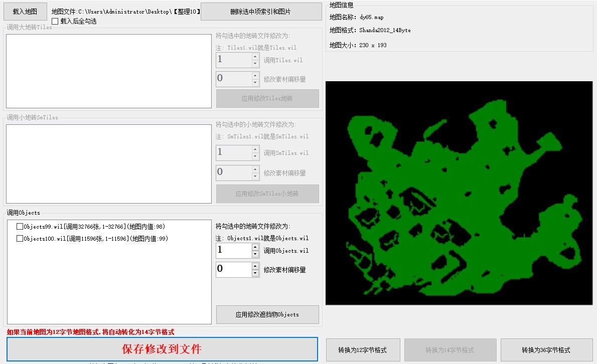The height and width of the screenshot is (364, 597).
Task: Click the Objects 修改素材偏移量 input field
Action: pyautogui.click(x=233, y=270)
